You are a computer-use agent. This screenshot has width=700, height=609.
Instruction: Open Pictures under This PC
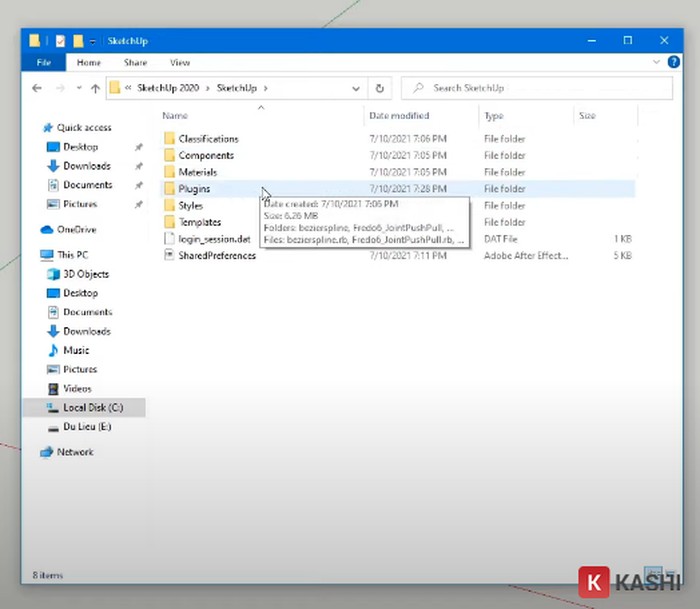point(80,369)
